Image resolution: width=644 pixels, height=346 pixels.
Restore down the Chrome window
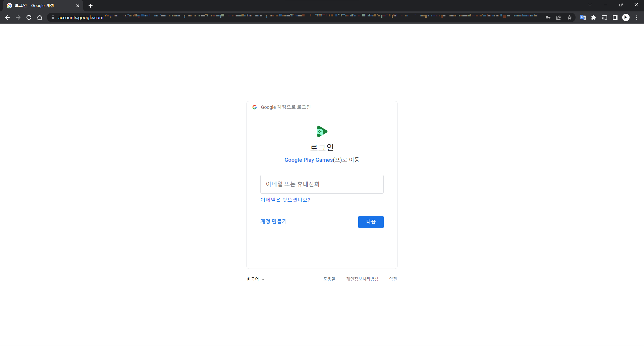point(621,5)
